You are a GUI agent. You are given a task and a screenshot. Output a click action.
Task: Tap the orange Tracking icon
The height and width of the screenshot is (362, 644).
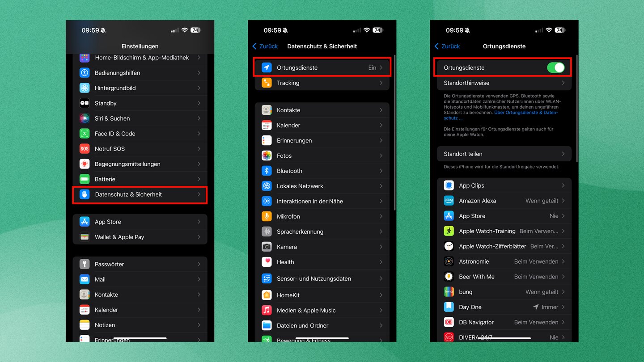coord(267,83)
